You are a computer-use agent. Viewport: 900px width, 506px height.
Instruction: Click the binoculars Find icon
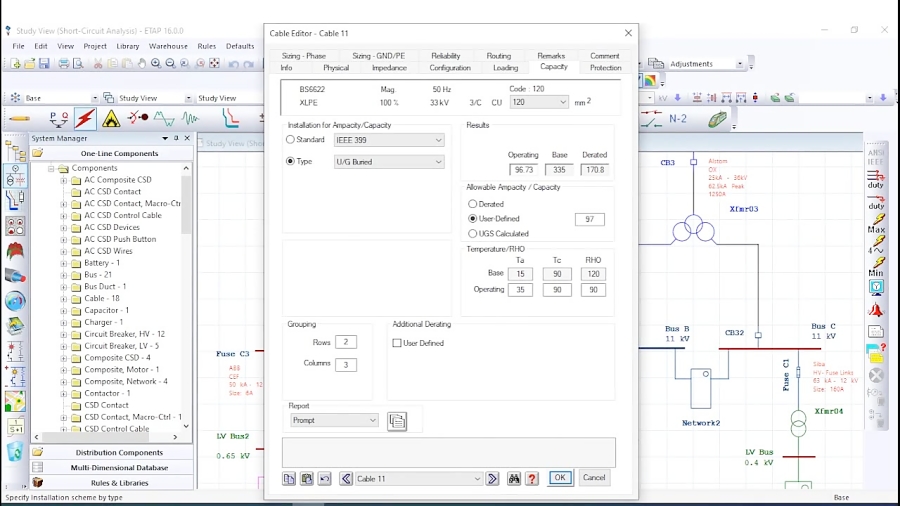(514, 478)
